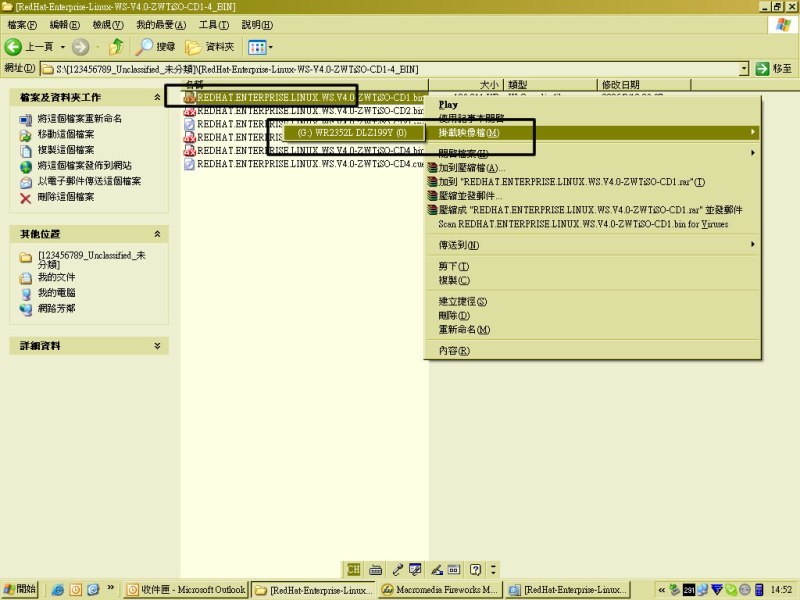800x600 pixels.
Task: Go up one folder level icon
Action: click(117, 47)
